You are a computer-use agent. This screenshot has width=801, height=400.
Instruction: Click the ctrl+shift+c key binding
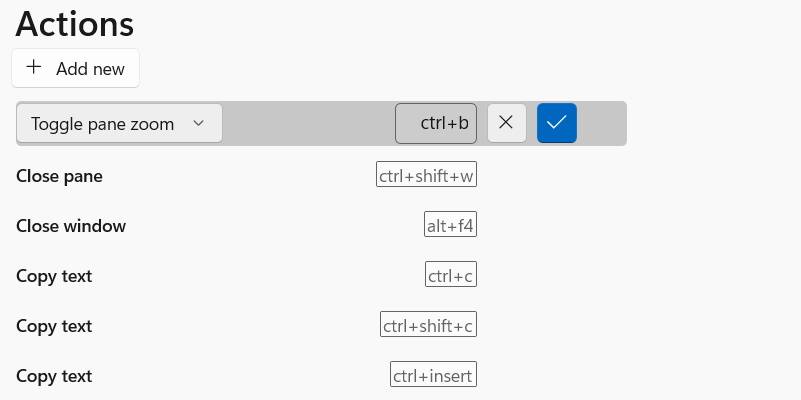pos(428,325)
